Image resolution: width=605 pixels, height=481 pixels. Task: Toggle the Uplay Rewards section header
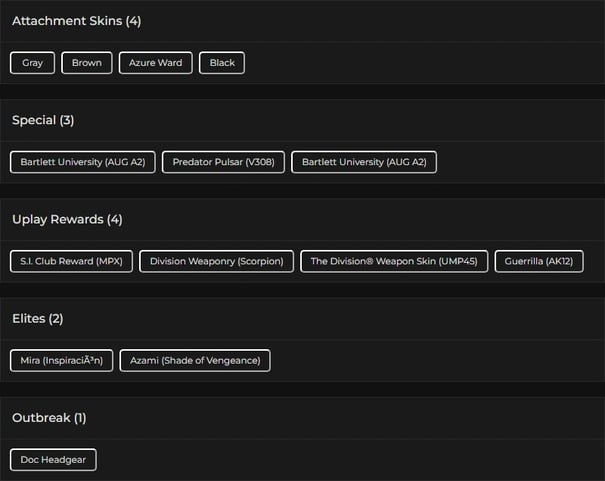(67, 219)
